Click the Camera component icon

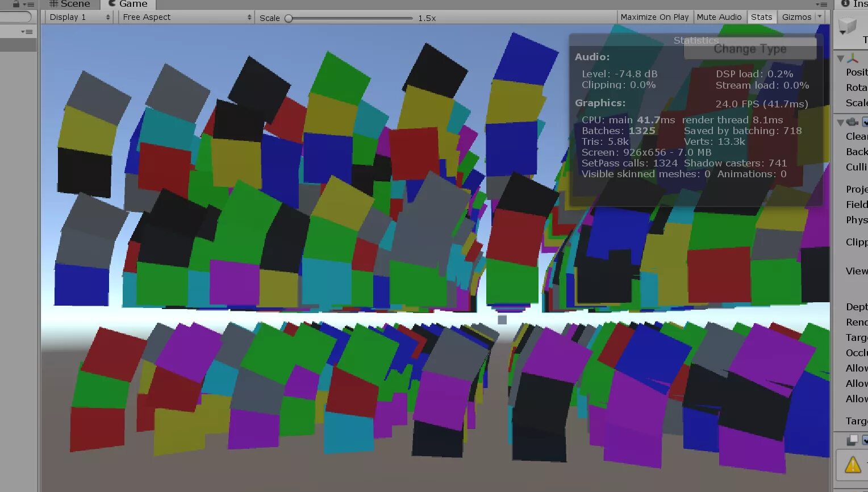coord(852,122)
